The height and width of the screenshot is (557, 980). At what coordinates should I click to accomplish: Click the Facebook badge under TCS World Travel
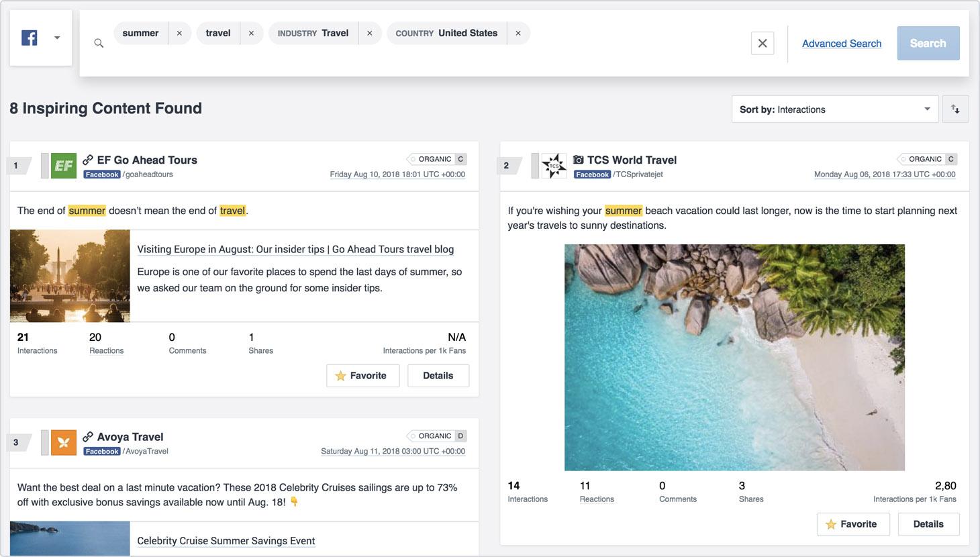coord(592,174)
